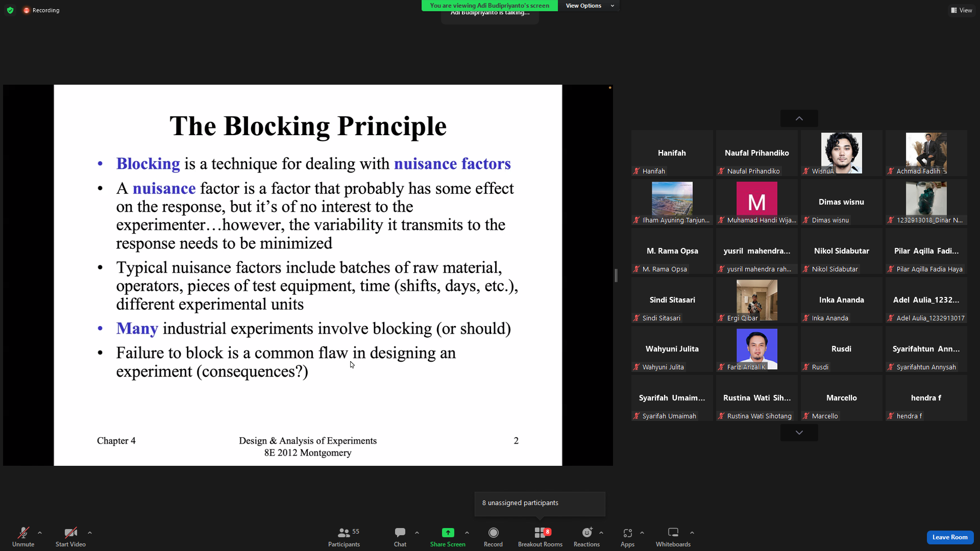Select Marcello's tile
This screenshot has height=551, width=980.
point(842,398)
